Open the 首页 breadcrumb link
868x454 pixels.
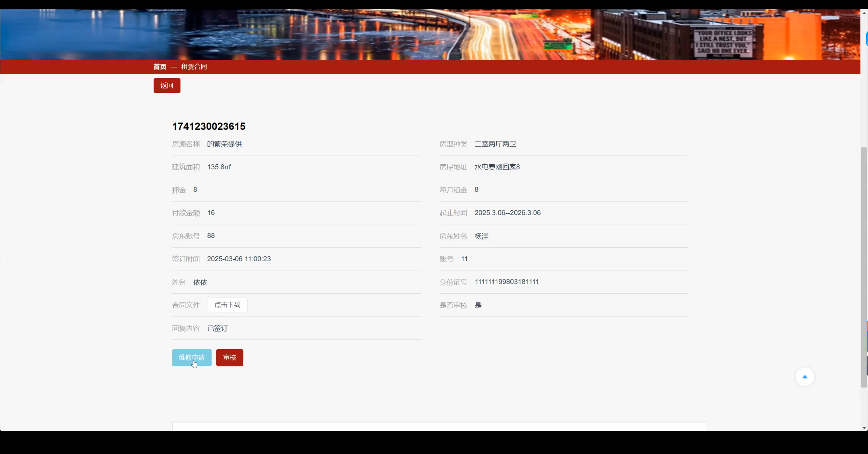tap(160, 66)
